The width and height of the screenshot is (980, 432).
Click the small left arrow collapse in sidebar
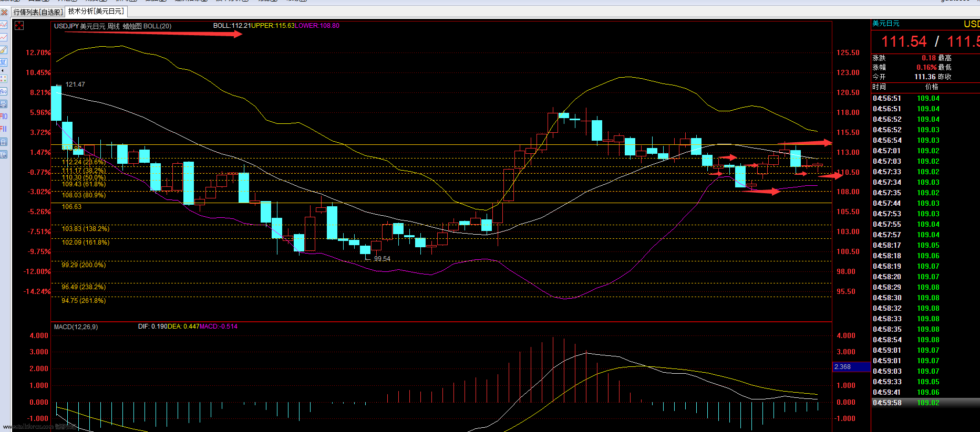pos(3,70)
